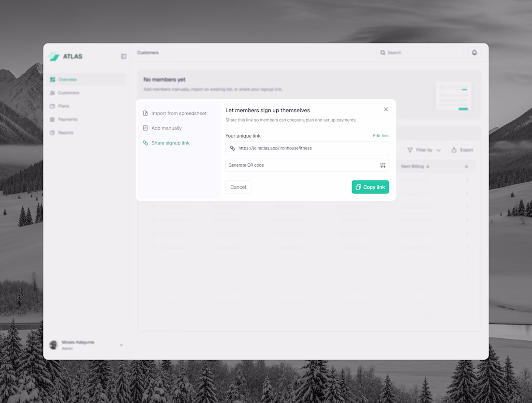Viewport: 532px width, 403px height.
Task: Click the link icon in URL field
Action: [x=233, y=148]
